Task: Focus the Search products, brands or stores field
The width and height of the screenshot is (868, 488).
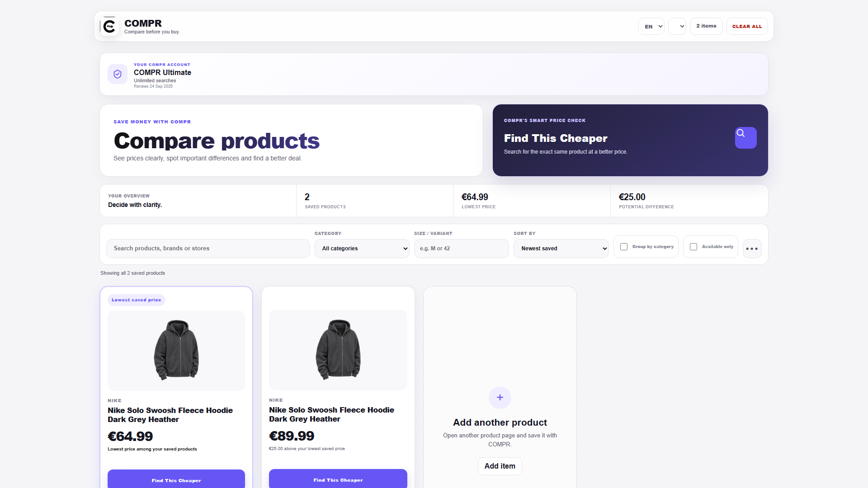Action: click(208, 249)
